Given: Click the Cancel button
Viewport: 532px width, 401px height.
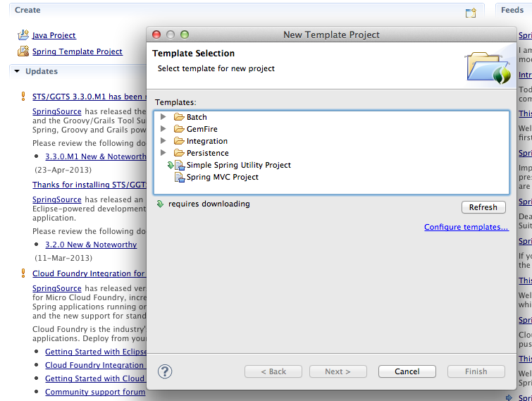Looking at the screenshot, I should tap(407, 371).
